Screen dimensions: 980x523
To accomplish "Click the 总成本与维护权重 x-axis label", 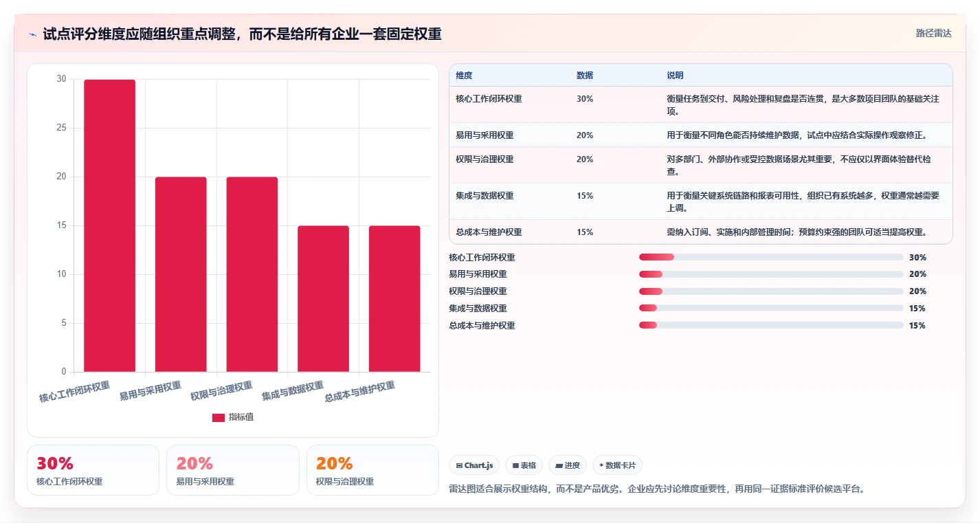I will click(x=359, y=392).
